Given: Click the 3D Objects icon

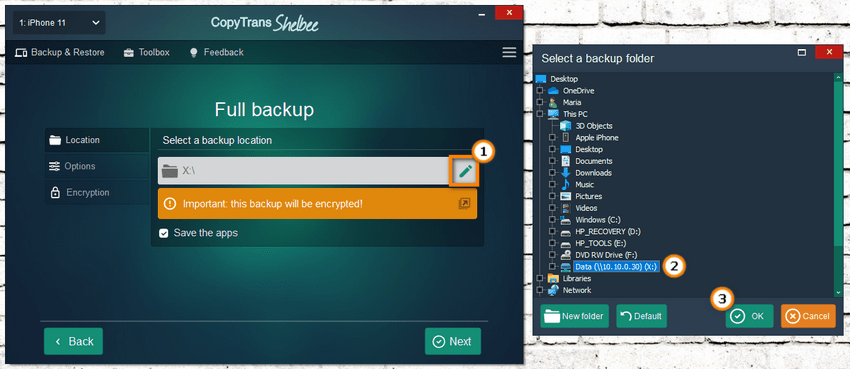Looking at the screenshot, I should [566, 126].
